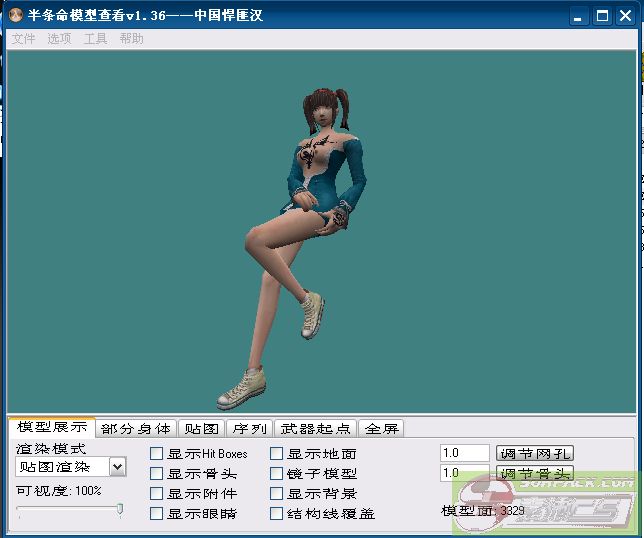Expand the 渲染模式 dropdown
The height and width of the screenshot is (538, 644).
click(117, 467)
